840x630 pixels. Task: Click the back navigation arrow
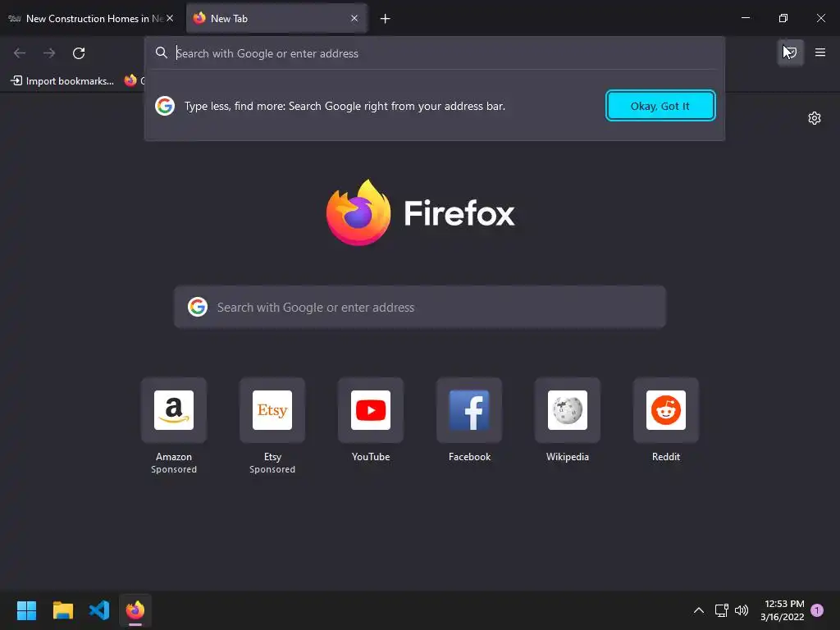point(20,53)
